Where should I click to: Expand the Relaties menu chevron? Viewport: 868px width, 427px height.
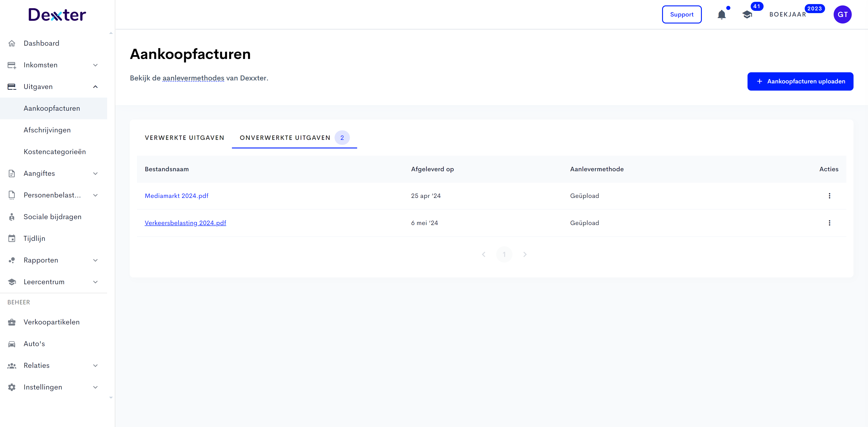tap(95, 366)
